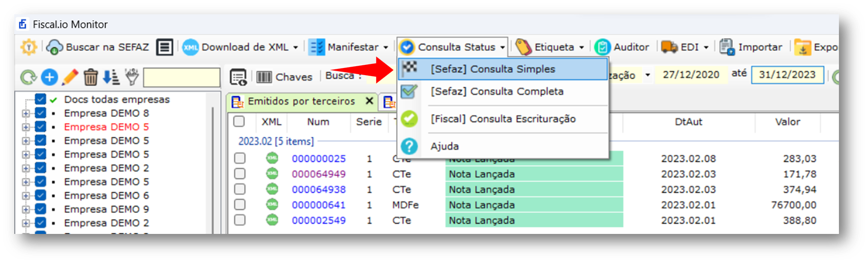Image resolution: width=868 pixels, height=263 pixels.
Task: Click the EDI truck icon
Action: (669, 47)
